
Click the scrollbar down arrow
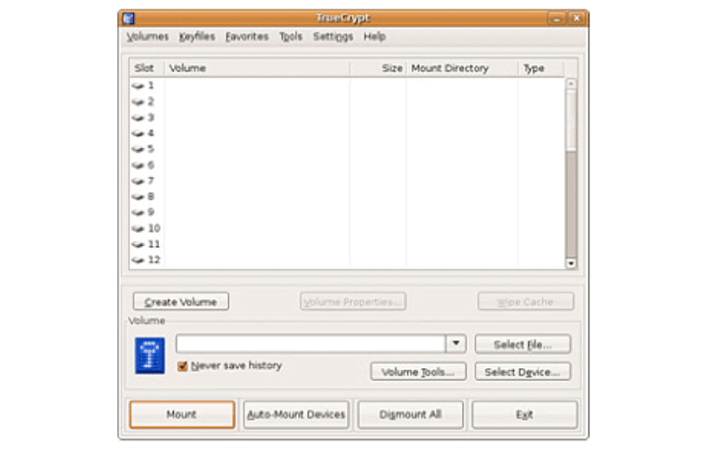pyautogui.click(x=571, y=264)
